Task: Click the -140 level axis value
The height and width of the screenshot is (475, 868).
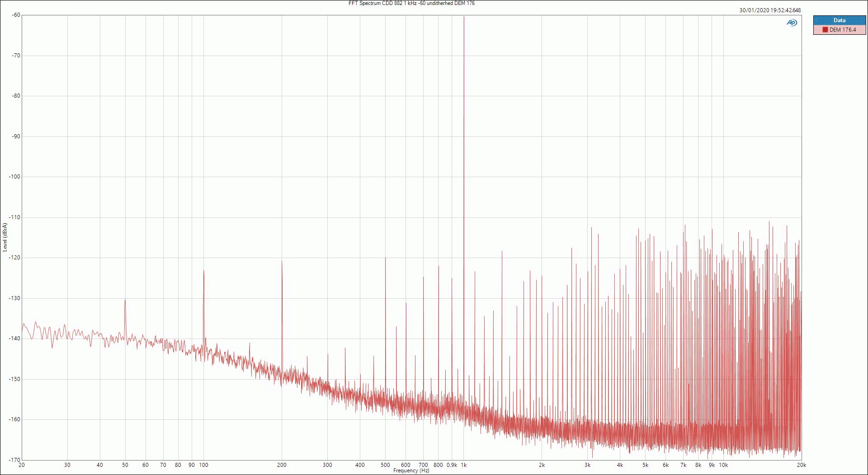Action: click(x=14, y=339)
